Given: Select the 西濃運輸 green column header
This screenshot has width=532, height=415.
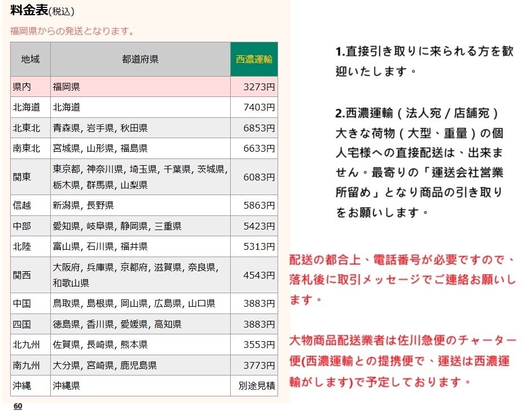Looking at the screenshot, I should pos(253,59).
